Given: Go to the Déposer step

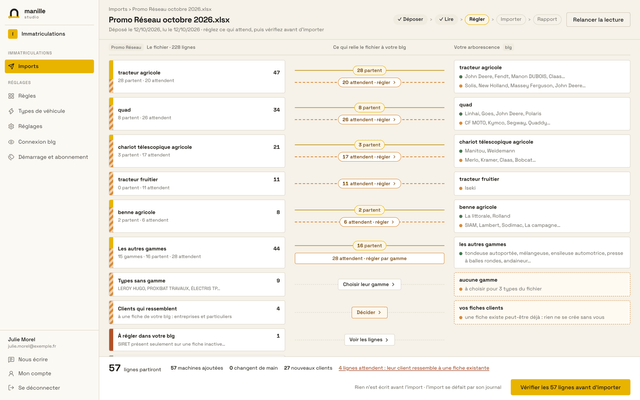Looking at the screenshot, I should pyautogui.click(x=410, y=19).
